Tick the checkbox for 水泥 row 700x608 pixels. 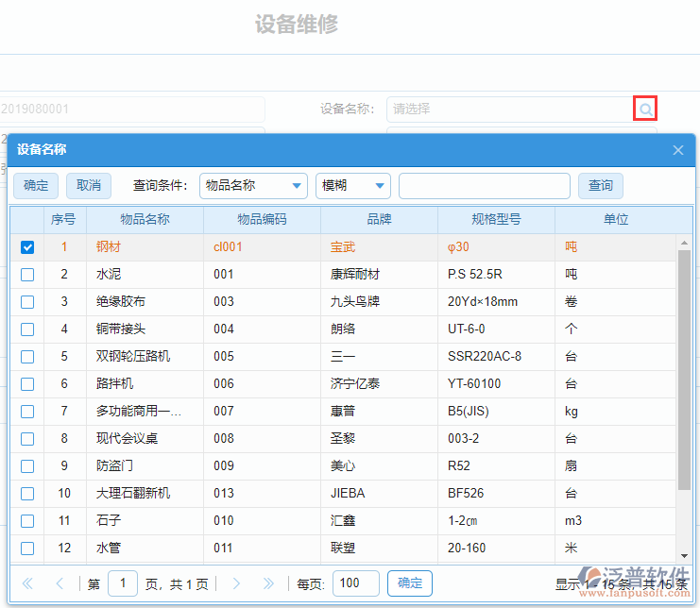tap(27, 275)
